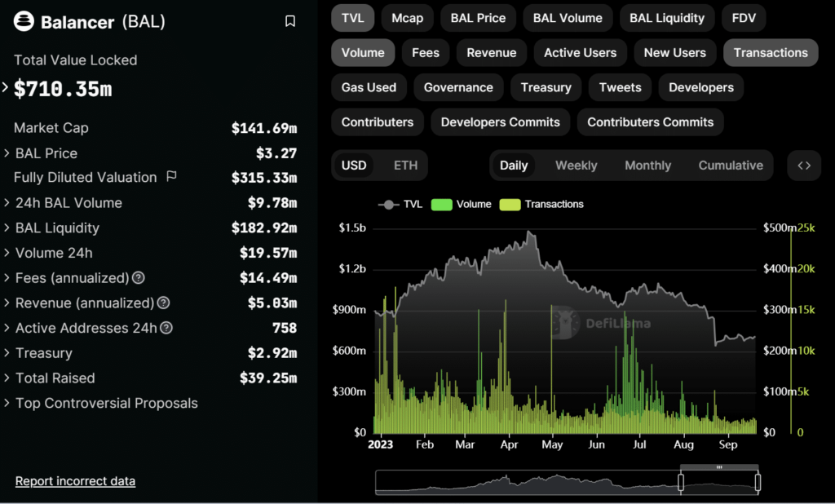Click help icon beside Revenue (annualized)
Image resolution: width=835 pixels, height=504 pixels.
[163, 303]
